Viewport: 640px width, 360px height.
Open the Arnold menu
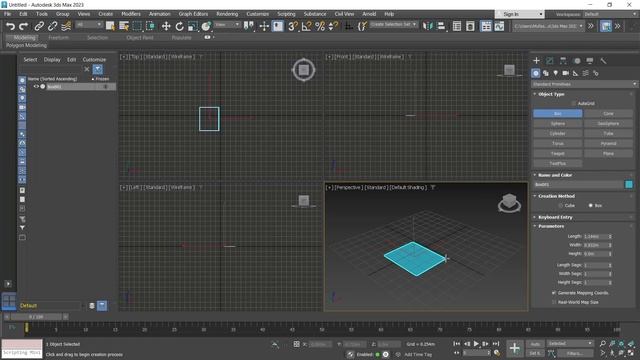pyautogui.click(x=369, y=14)
